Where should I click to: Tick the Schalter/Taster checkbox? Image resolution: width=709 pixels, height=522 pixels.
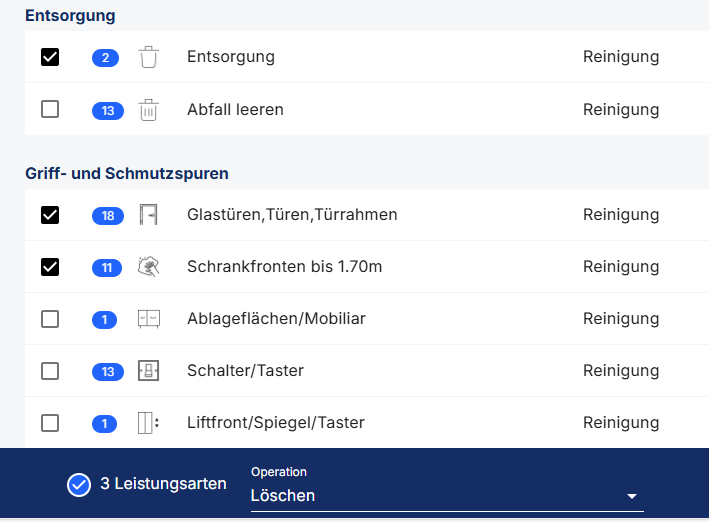pos(50,371)
